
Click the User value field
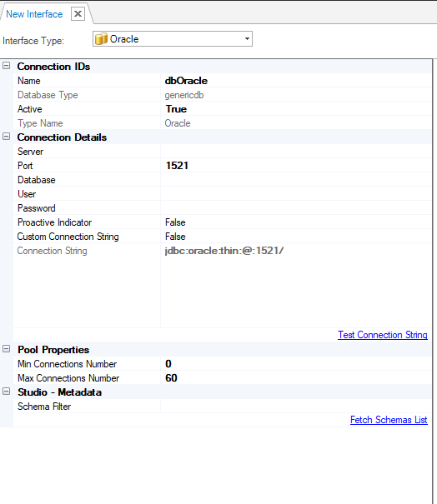296,194
